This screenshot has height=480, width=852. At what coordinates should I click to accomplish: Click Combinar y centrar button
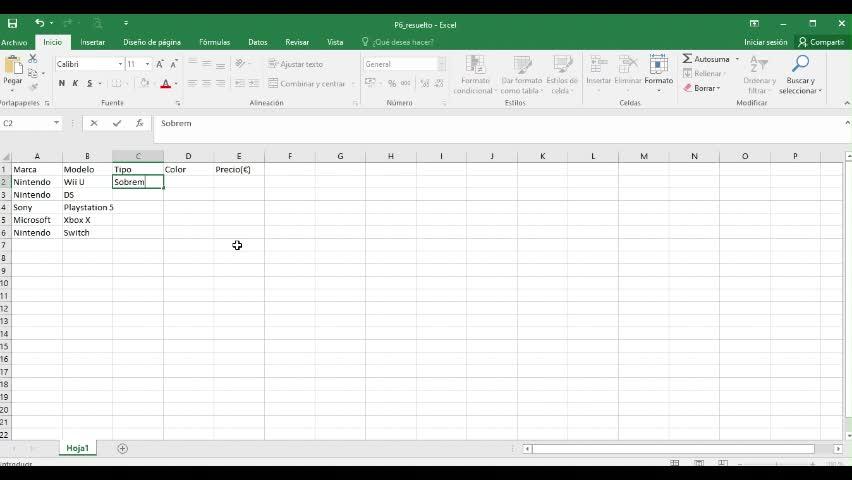pyautogui.click(x=307, y=83)
